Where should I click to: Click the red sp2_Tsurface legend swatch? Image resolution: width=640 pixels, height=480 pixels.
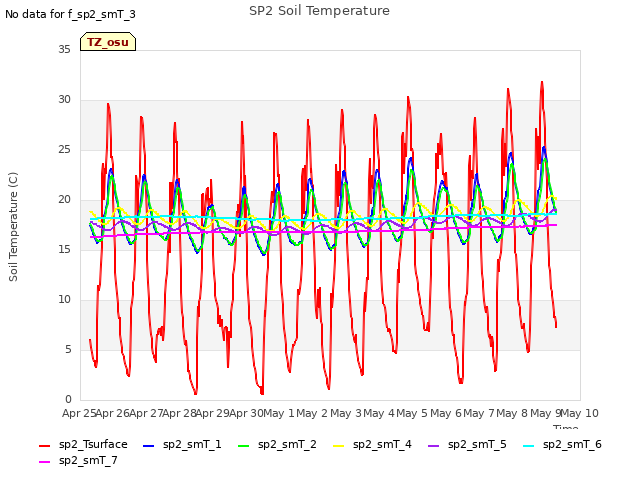(44, 446)
